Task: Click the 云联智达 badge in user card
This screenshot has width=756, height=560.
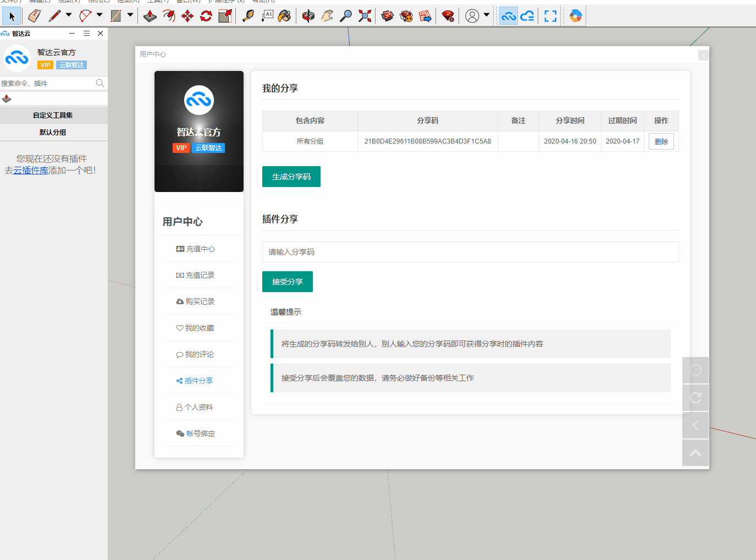Action: [x=209, y=148]
